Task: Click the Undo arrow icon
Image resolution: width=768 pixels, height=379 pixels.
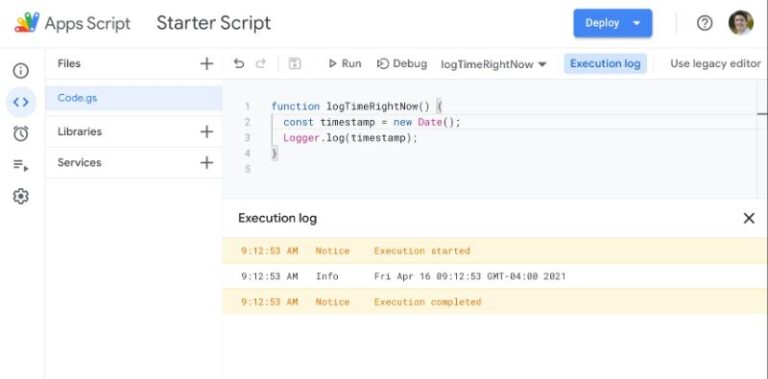Action: tap(239, 64)
